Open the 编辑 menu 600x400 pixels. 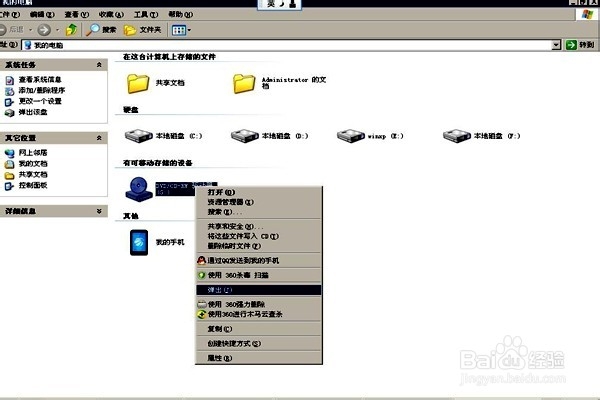pyautogui.click(x=42, y=15)
